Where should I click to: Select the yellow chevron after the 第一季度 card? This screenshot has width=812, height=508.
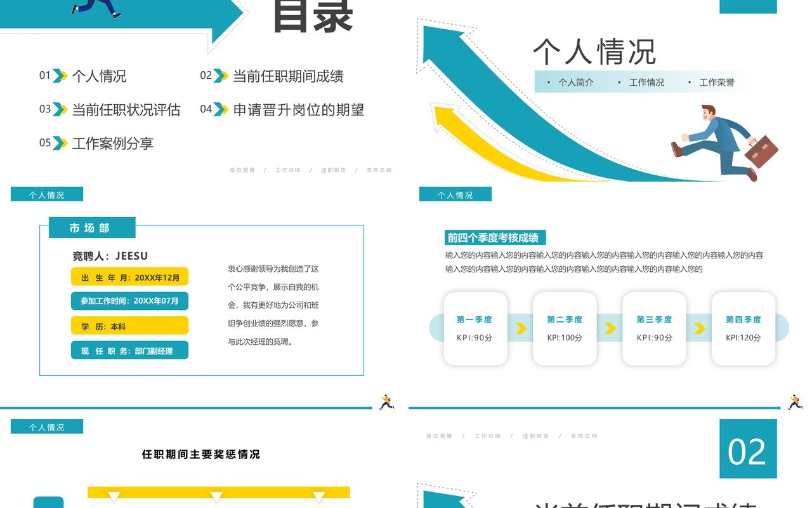521,328
